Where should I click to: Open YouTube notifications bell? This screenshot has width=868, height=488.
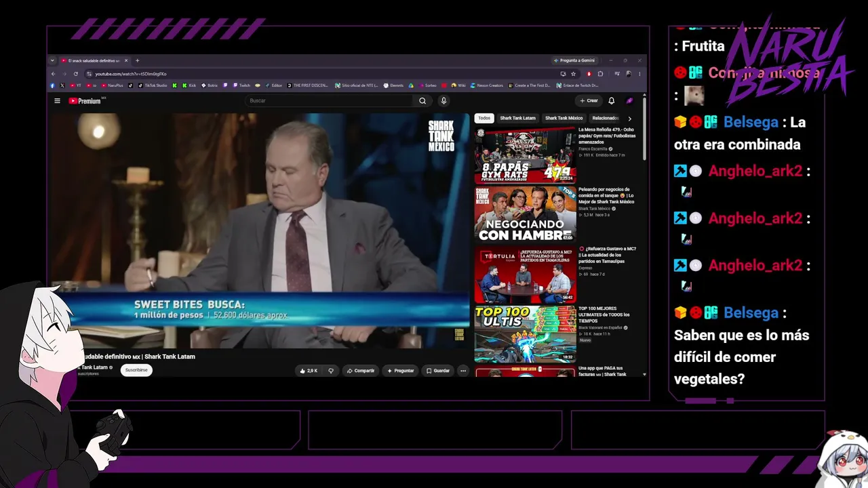pyautogui.click(x=611, y=101)
